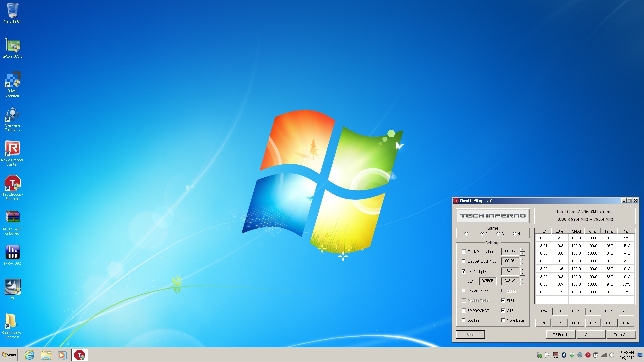Click the blue globe tray icon
644x362 pixels.
tap(580, 355)
